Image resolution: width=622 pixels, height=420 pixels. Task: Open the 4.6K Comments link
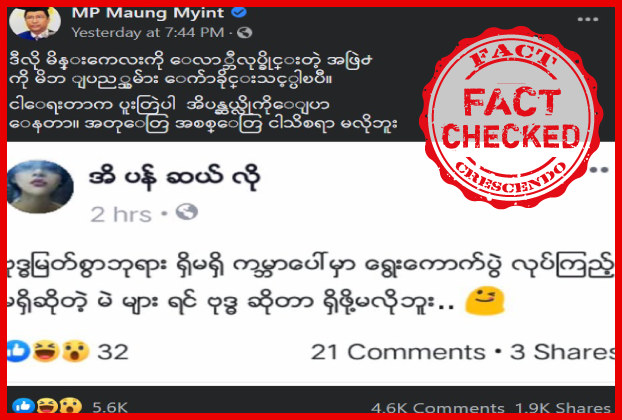438,408
